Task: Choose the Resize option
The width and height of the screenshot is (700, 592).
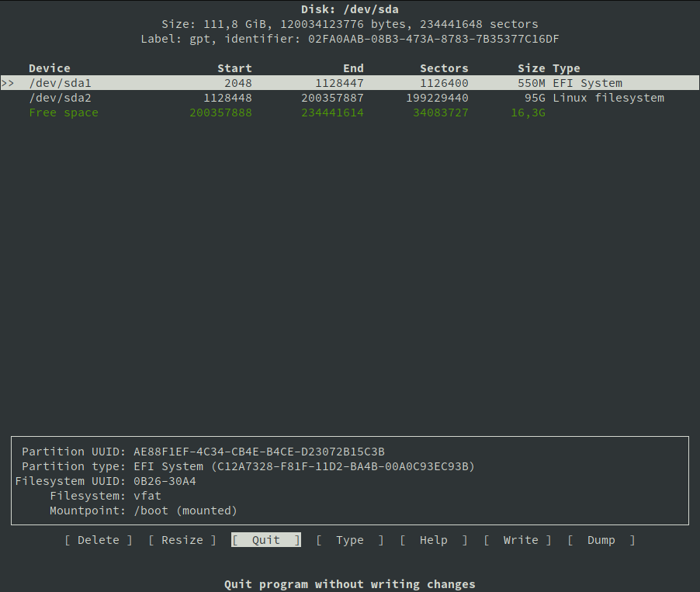Action: pyautogui.click(x=182, y=540)
